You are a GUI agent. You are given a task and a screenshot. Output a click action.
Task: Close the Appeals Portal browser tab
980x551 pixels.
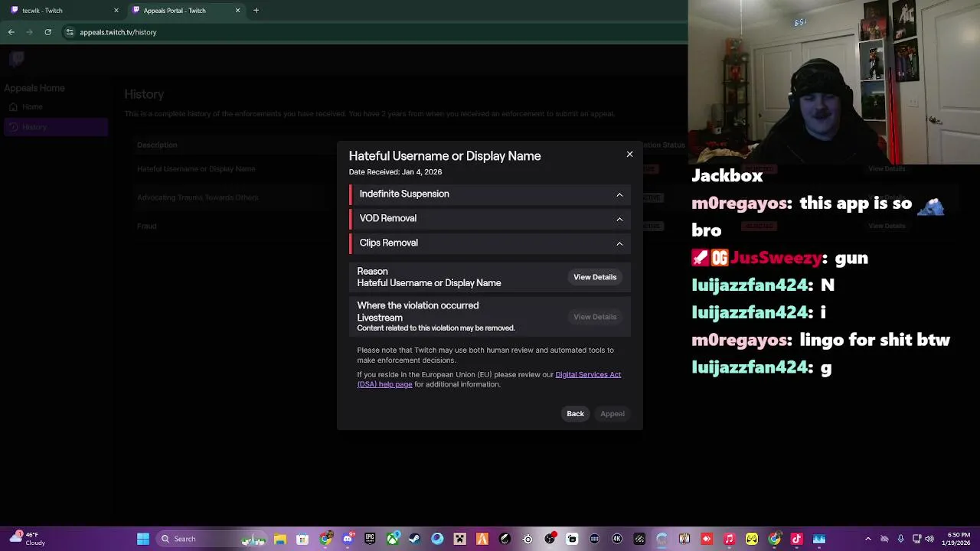[237, 11]
